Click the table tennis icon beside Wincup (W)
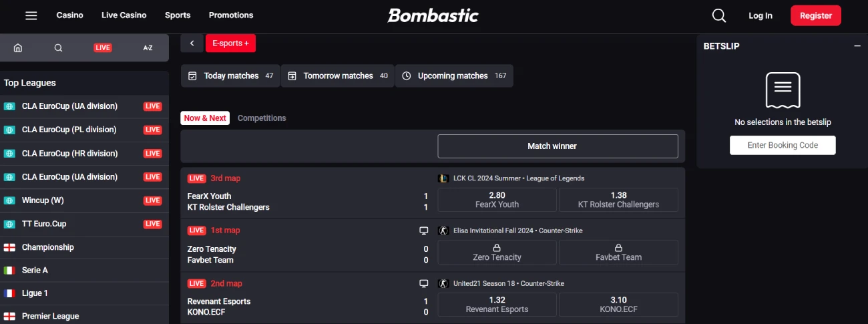The width and height of the screenshot is (868, 324). pyautogui.click(x=9, y=200)
